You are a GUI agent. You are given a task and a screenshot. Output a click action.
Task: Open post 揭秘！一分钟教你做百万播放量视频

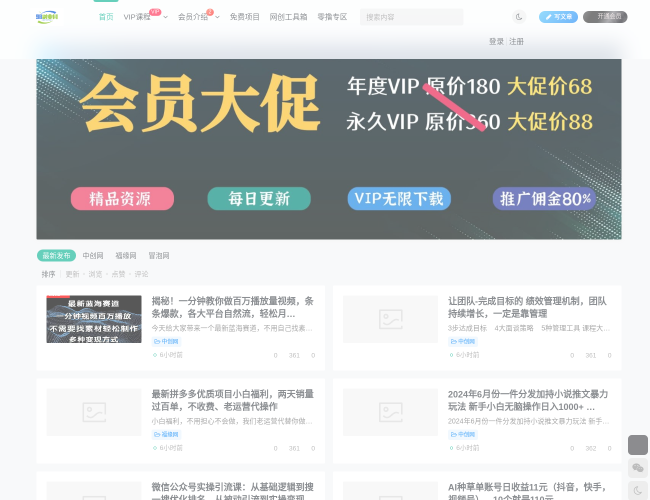tap(233, 307)
